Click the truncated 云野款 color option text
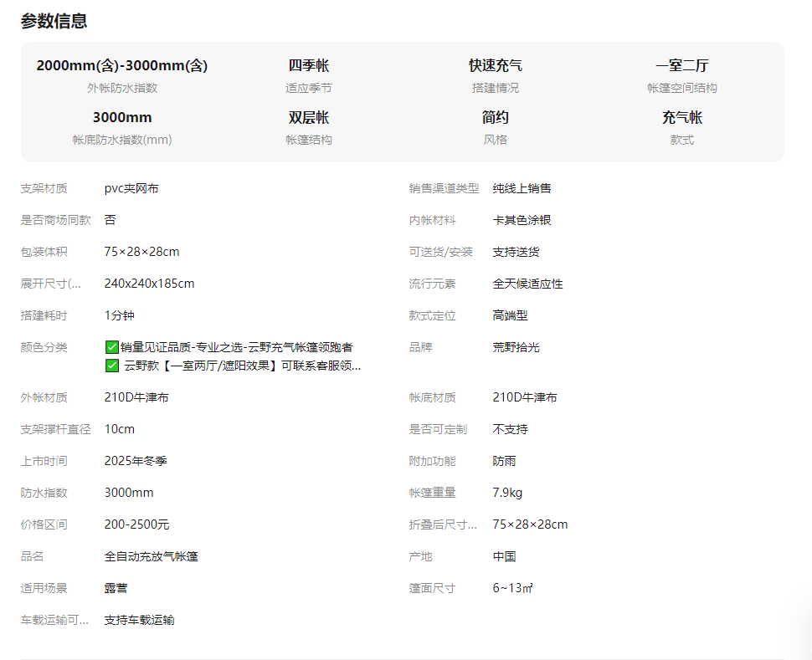This screenshot has height=660, width=812. 242,366
